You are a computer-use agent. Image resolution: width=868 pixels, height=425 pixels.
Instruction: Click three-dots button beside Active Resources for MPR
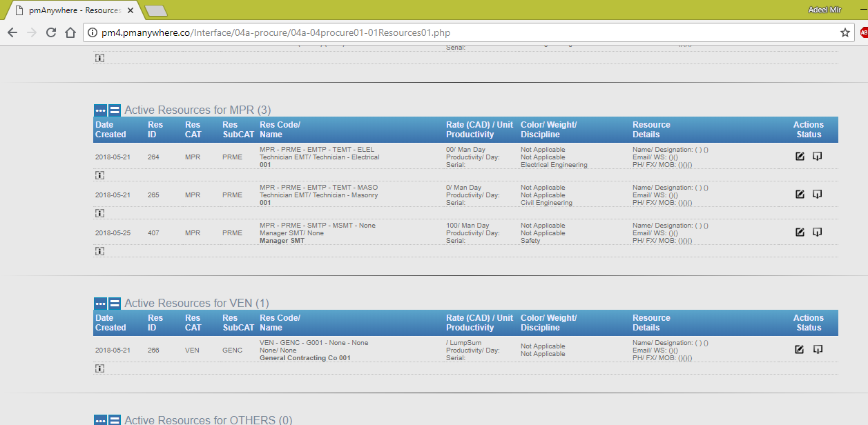[100, 110]
